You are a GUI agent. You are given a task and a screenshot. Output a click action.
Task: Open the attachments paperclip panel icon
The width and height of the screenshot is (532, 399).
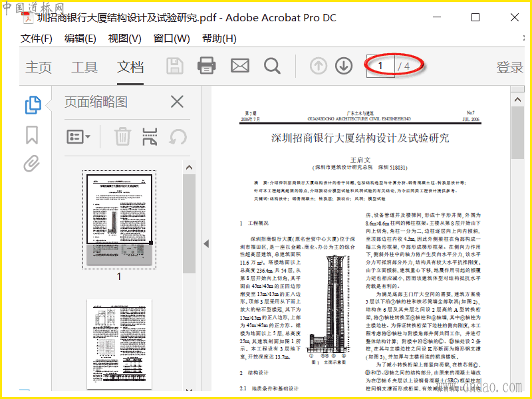[32, 164]
